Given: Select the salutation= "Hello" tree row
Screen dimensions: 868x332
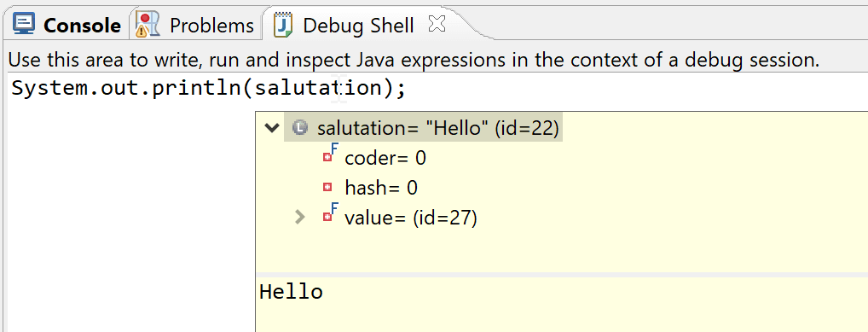Looking at the screenshot, I should [423, 128].
